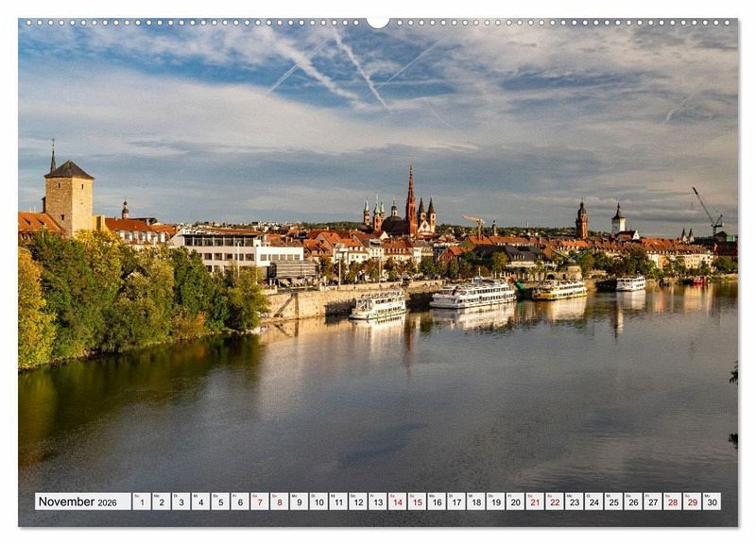The image size is (756, 545).
Task: Select day 9 in the calendar strip
Action: pyautogui.click(x=299, y=502)
